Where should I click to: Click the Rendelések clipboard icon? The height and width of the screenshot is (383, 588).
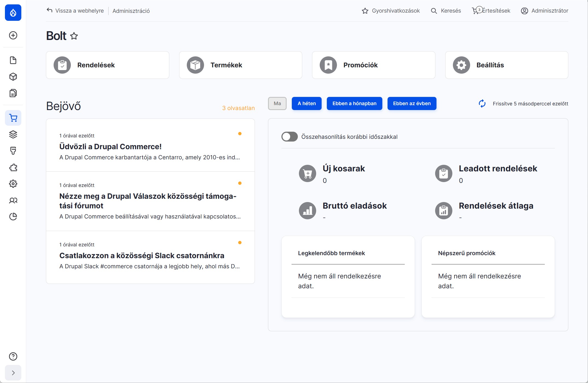[62, 65]
